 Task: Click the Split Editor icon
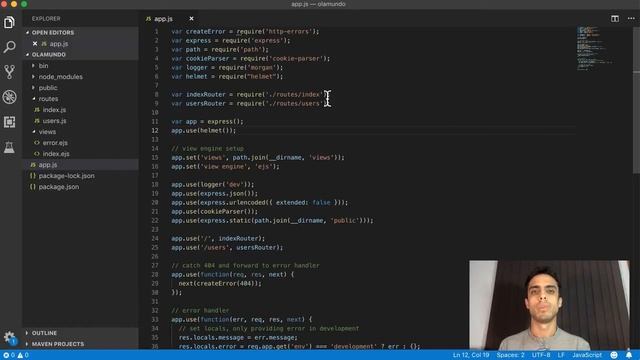click(x=615, y=19)
